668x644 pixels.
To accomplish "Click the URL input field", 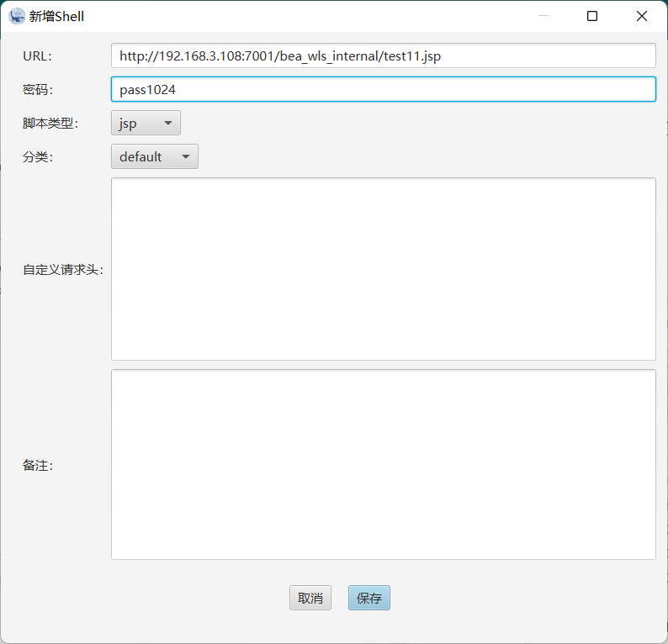I will pyautogui.click(x=383, y=55).
